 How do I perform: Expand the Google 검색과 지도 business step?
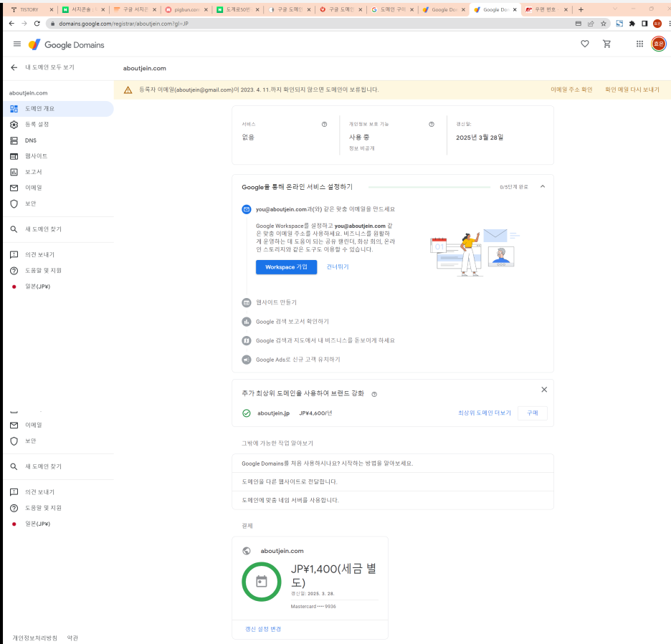point(325,340)
